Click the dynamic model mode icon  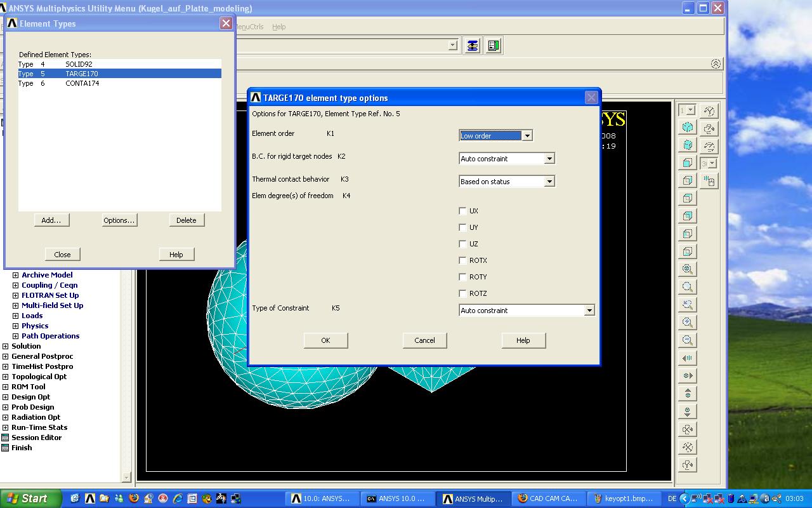(x=709, y=182)
